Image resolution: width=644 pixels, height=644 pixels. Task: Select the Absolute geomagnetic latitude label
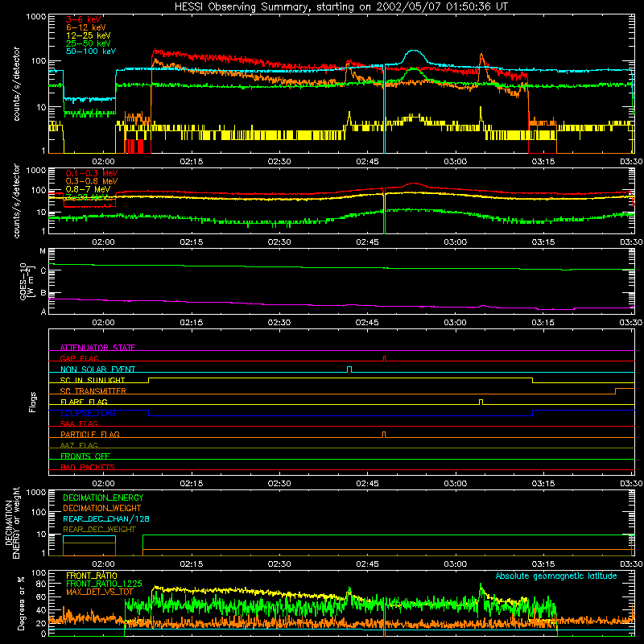556,576
